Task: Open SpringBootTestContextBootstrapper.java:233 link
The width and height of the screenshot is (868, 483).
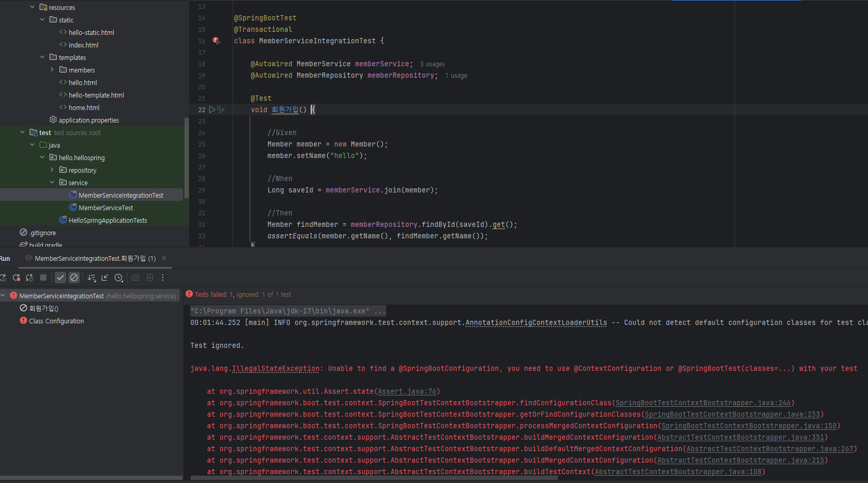Action: pyautogui.click(x=732, y=414)
